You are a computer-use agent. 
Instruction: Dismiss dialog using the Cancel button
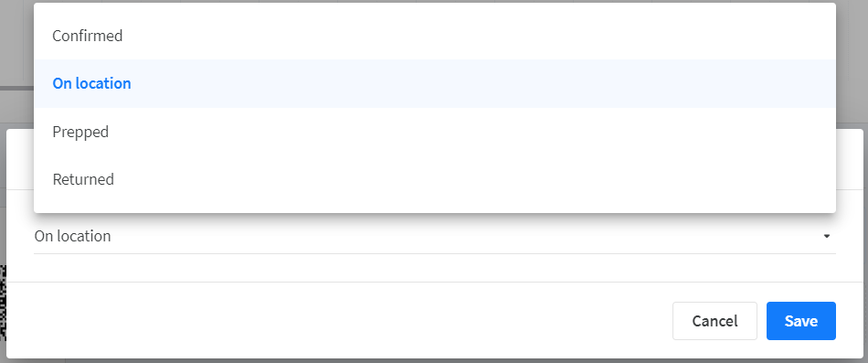tap(715, 321)
